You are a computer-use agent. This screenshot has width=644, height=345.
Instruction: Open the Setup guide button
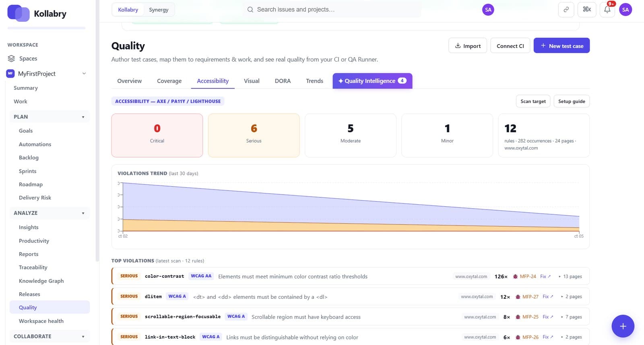pyautogui.click(x=572, y=101)
